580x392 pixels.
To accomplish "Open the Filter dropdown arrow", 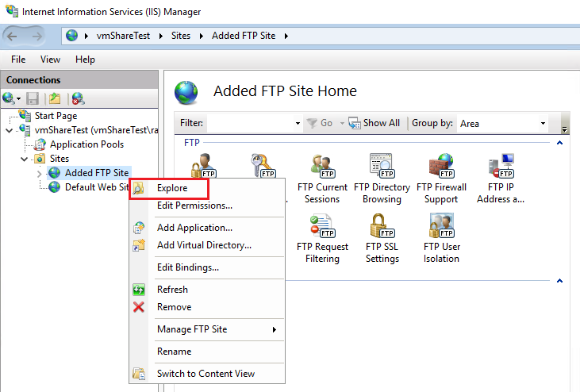I will (298, 123).
